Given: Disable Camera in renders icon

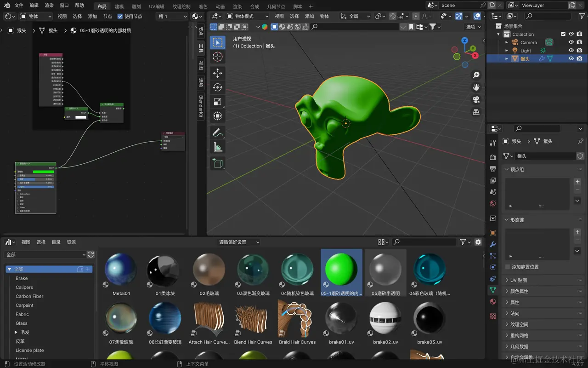Looking at the screenshot, I should click(580, 42).
